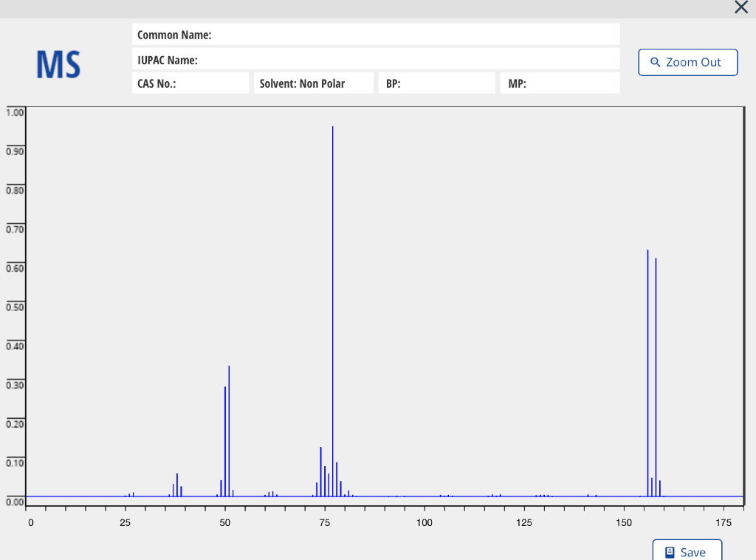The width and height of the screenshot is (756, 560).
Task: Select the tallest peak near m/z 77
Action: [x=333, y=296]
